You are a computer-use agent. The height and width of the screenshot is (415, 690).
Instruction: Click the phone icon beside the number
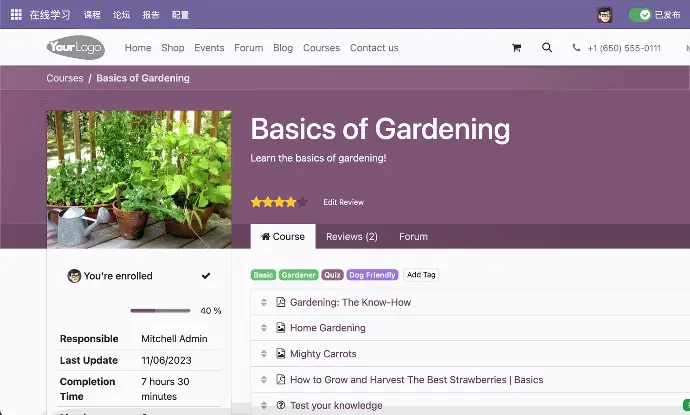click(x=576, y=48)
